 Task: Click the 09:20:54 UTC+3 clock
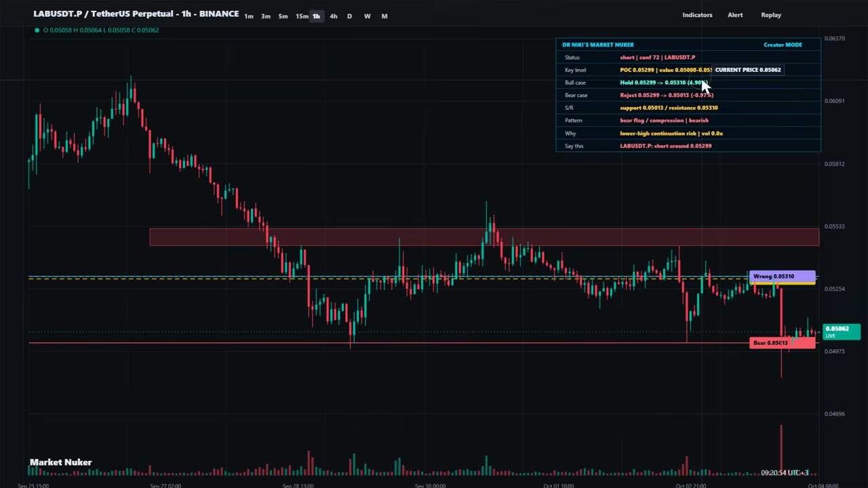click(x=785, y=473)
